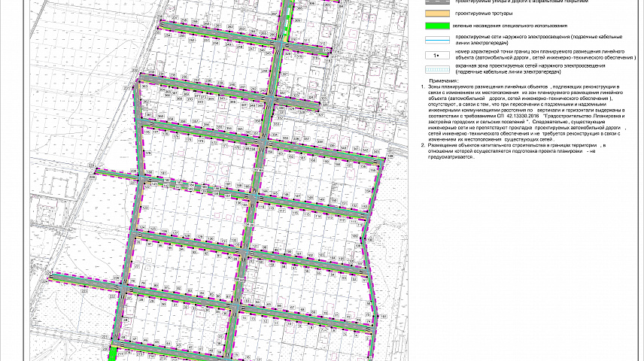644x361 pixels.
Task: Click the tan sidewalk legend swatch
Action: pos(434,14)
